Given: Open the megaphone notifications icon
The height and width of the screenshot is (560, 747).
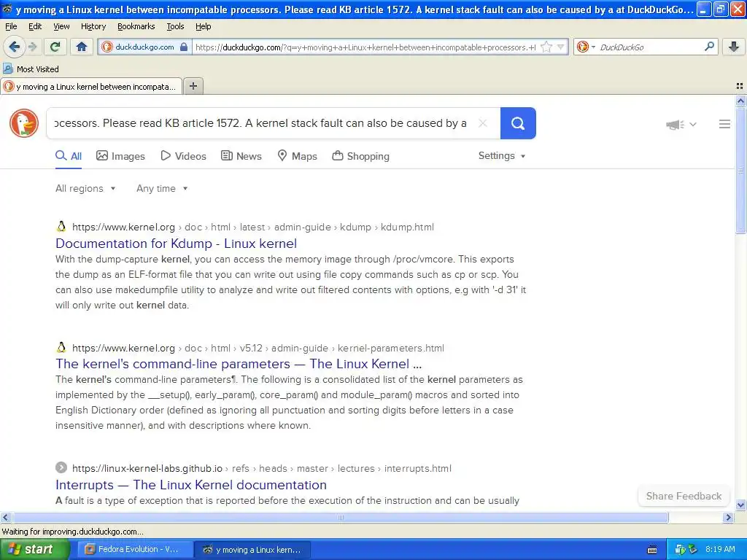Looking at the screenshot, I should 675,125.
